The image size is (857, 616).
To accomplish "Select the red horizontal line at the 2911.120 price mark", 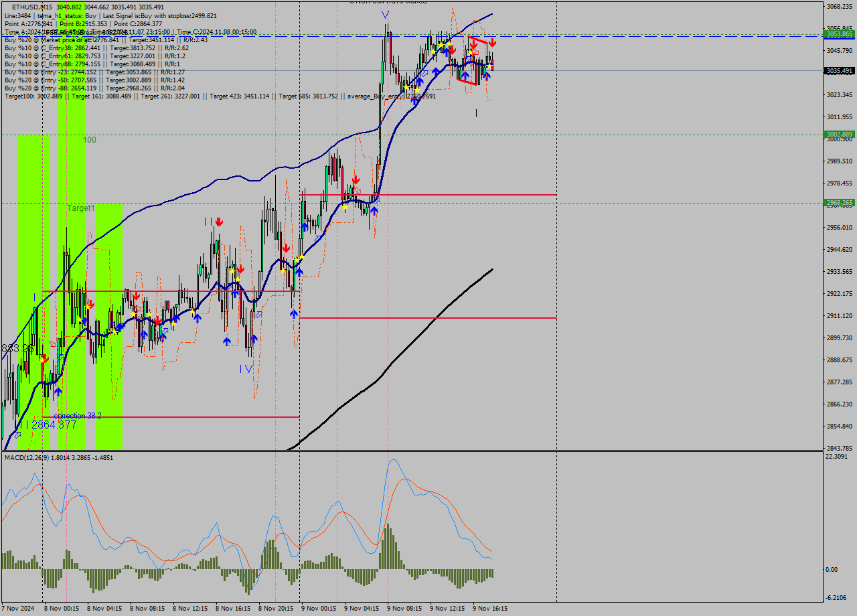I will pyautogui.click(x=428, y=317).
